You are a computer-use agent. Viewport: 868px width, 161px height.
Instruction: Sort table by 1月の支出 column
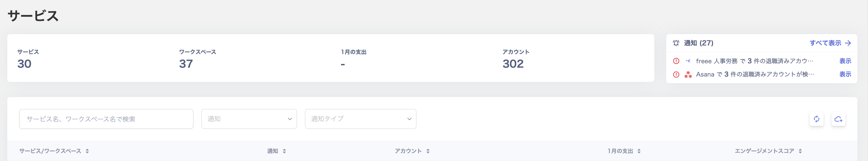pyautogui.click(x=639, y=151)
